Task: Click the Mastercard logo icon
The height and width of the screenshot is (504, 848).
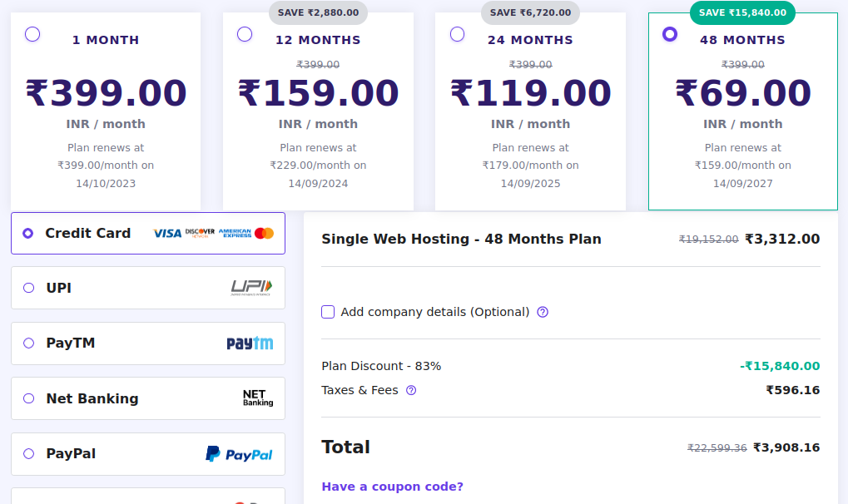Action: [x=265, y=234]
